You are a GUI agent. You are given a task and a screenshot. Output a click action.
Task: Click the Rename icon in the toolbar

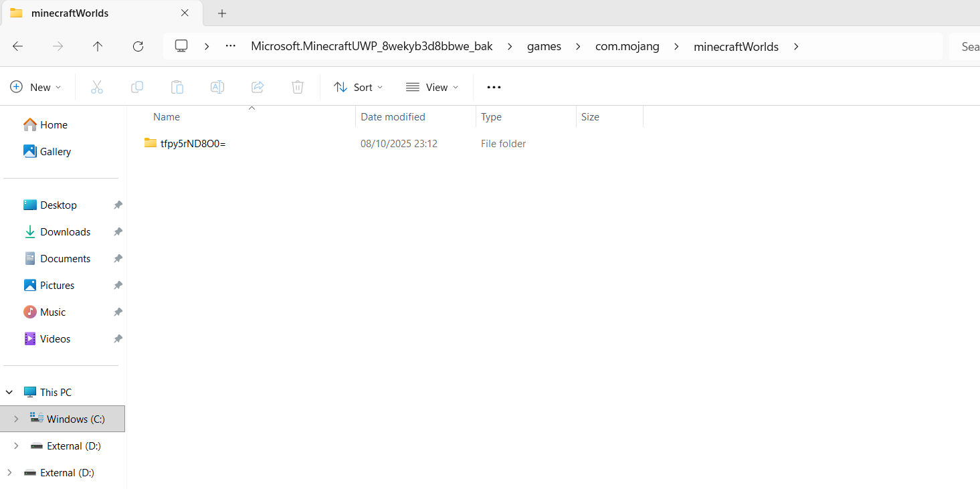(x=217, y=87)
